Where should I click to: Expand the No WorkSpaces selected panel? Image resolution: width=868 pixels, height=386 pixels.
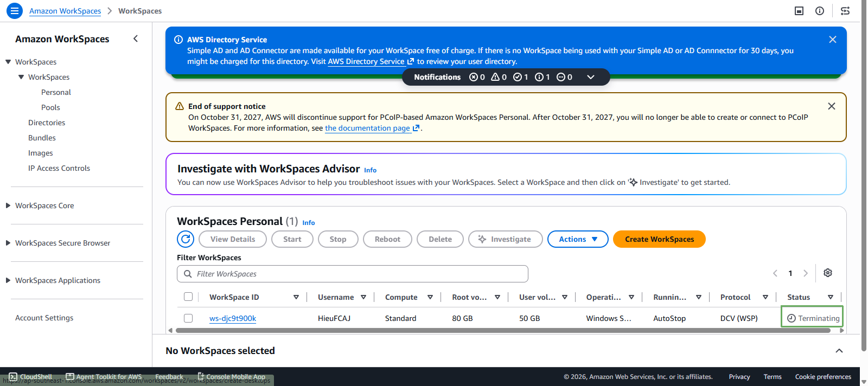pos(839,351)
